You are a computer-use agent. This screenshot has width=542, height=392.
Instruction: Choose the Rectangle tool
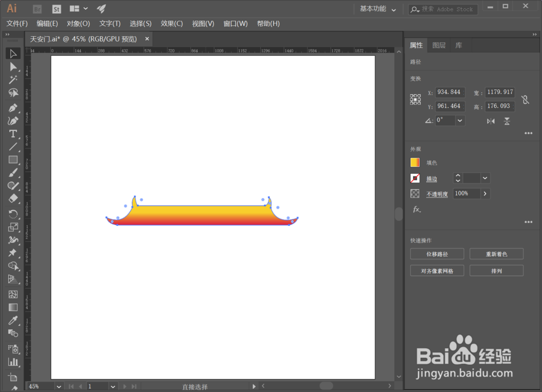pos(14,160)
